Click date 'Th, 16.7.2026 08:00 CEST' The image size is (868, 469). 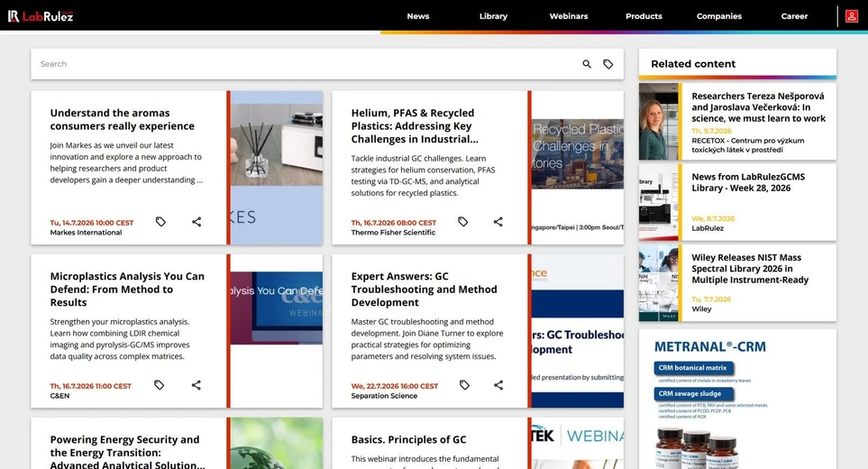[x=394, y=223]
